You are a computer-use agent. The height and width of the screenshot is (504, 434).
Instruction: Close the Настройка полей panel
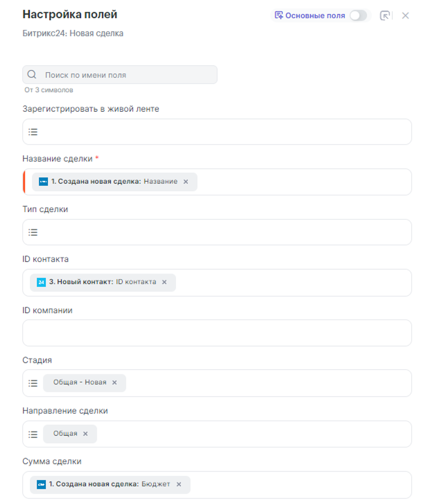[405, 16]
